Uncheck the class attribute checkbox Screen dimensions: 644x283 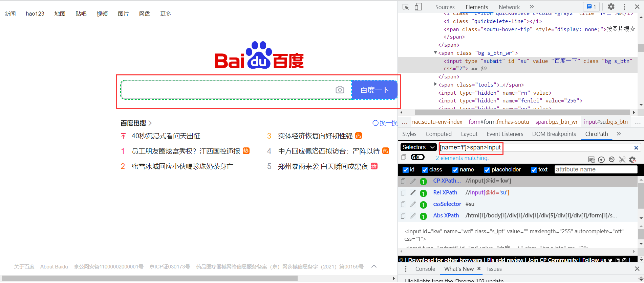[425, 170]
